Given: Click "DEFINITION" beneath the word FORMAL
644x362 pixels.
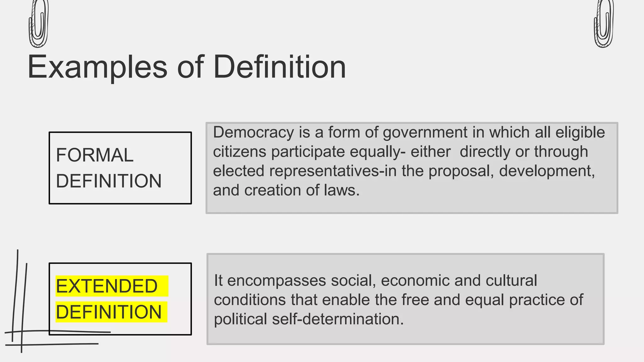Looking at the screenshot, I should click(x=109, y=181).
